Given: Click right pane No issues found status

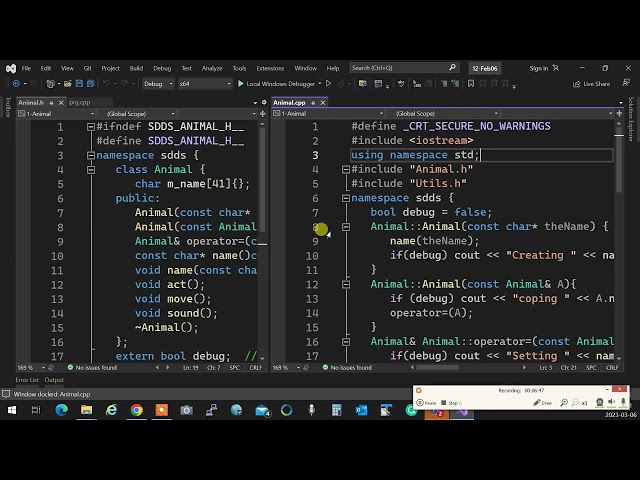Looking at the screenshot, I should tap(347, 367).
